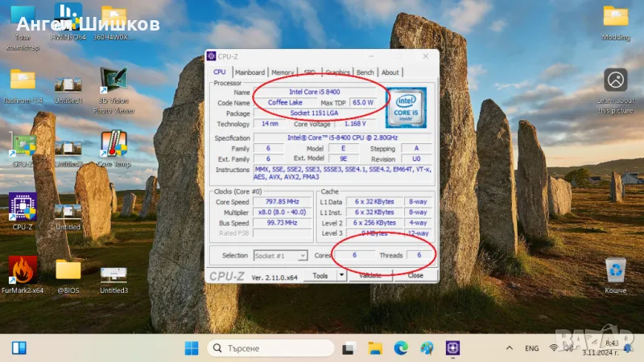The width and height of the screenshot is (644, 362).
Task: Click the Microsoft Edge taskbar icon
Action: point(401,348)
